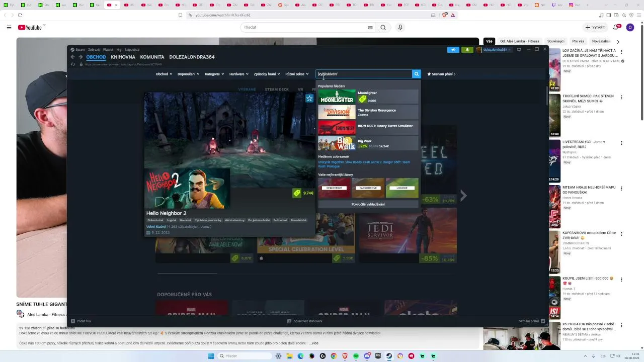Viewport: 644px width, 362px height.
Task: Add Hello Neighbor 2 to wishlist star icon
Action: [309, 99]
